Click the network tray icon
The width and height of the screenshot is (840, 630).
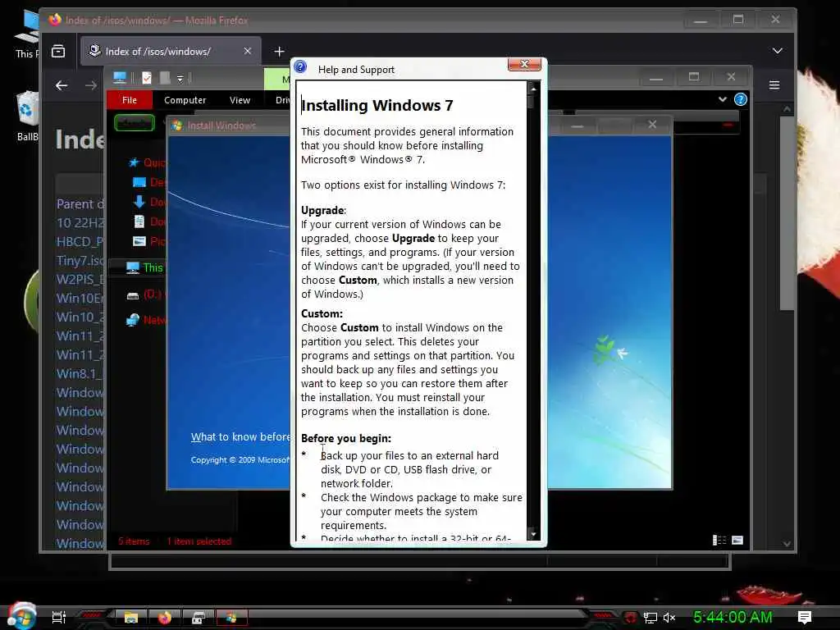pyautogui.click(x=650, y=618)
